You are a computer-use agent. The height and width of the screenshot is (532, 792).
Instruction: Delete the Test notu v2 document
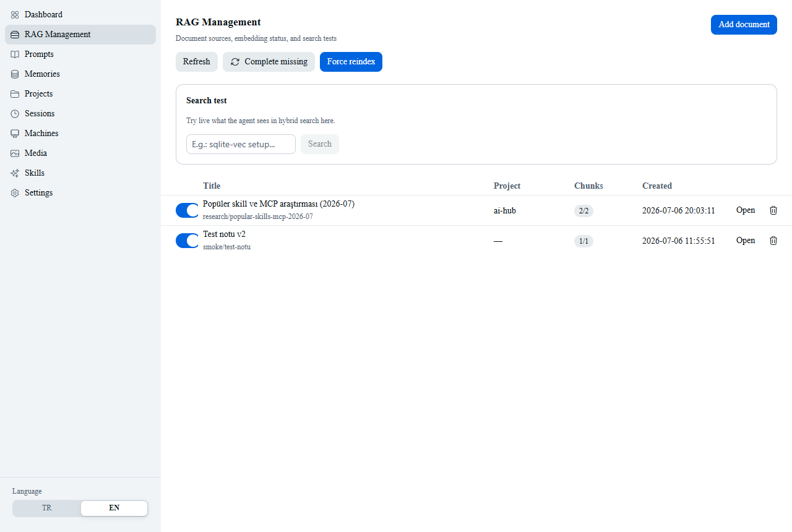773,241
